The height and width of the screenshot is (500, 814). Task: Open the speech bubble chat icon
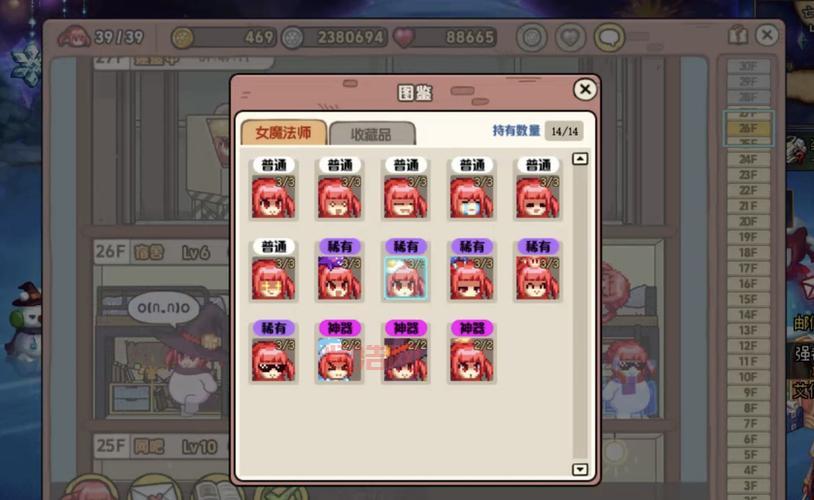click(609, 37)
